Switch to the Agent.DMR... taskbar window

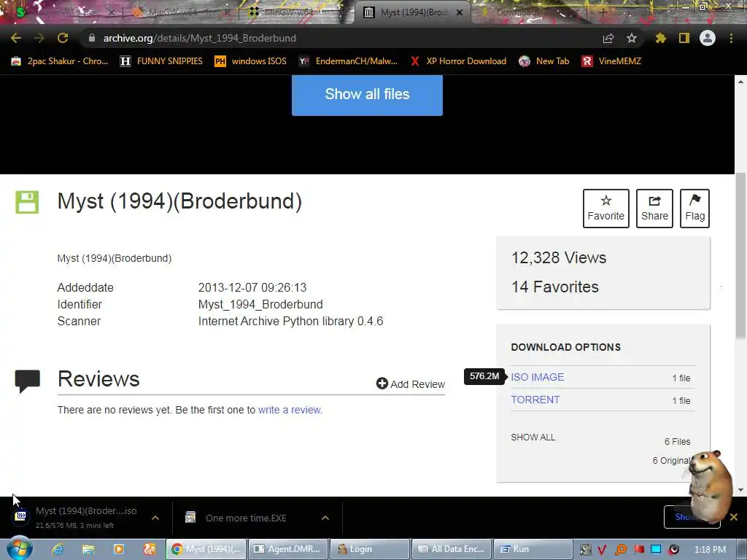[289, 549]
